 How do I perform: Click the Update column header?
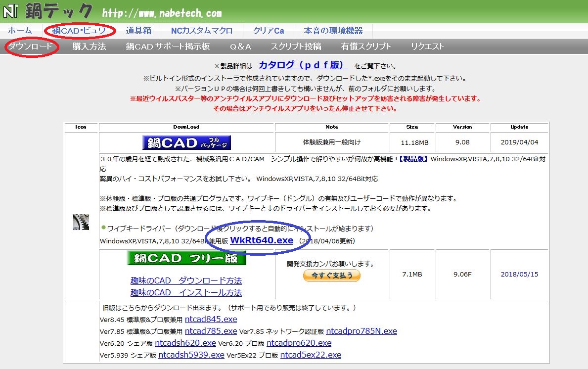coord(519,127)
